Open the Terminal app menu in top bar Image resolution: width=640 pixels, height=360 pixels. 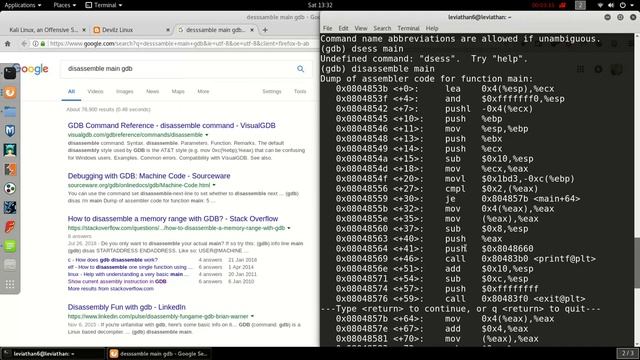(x=104, y=5)
